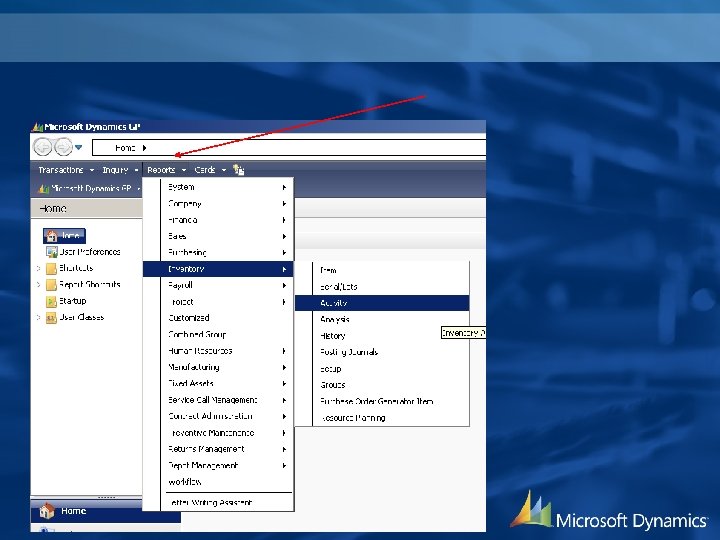Choose Company from the Reports menu
Screen dimensions: 720x540
[x=218, y=203]
